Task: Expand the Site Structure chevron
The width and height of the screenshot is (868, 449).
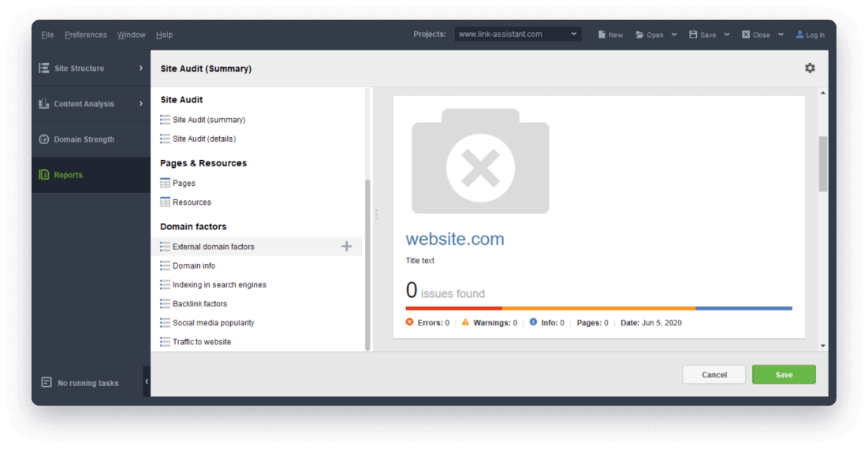Action: point(140,68)
